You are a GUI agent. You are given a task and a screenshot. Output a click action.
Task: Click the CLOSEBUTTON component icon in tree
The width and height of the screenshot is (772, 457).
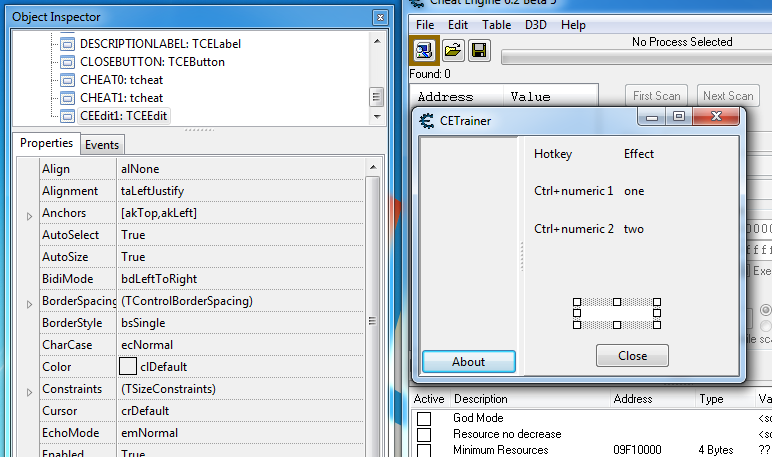click(67, 62)
